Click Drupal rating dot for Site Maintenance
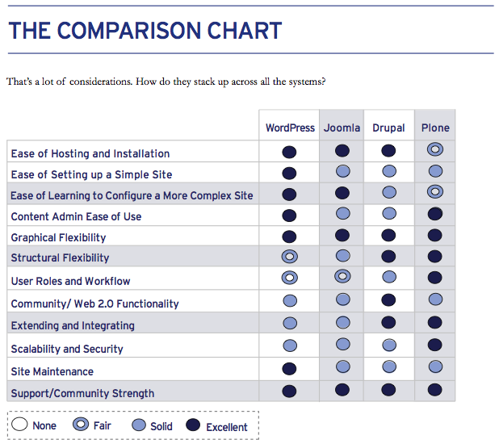The image size is (499, 448). coord(388,367)
